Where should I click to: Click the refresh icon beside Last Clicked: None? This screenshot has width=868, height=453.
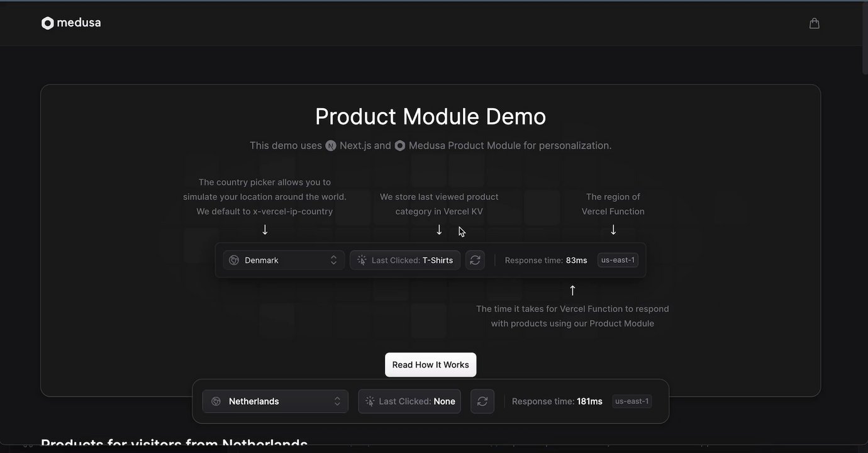[482, 401]
